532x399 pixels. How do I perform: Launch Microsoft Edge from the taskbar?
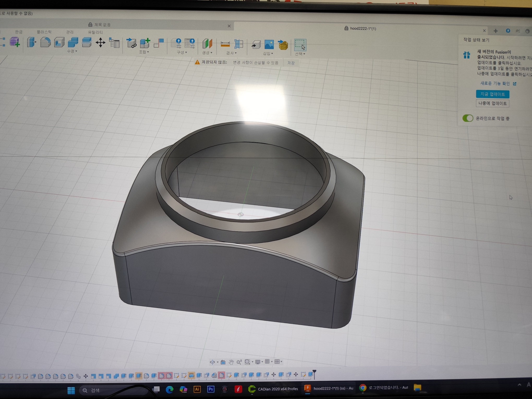tap(170, 390)
